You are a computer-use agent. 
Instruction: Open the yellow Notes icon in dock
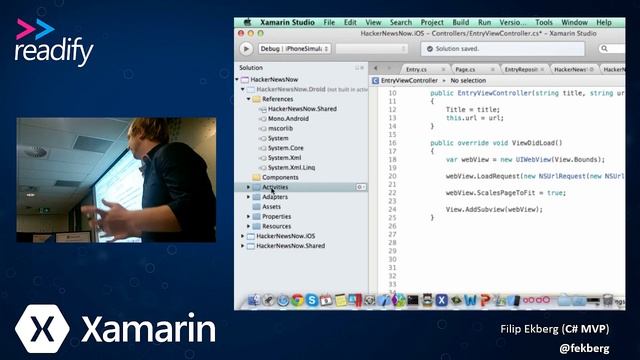[x=340, y=300]
